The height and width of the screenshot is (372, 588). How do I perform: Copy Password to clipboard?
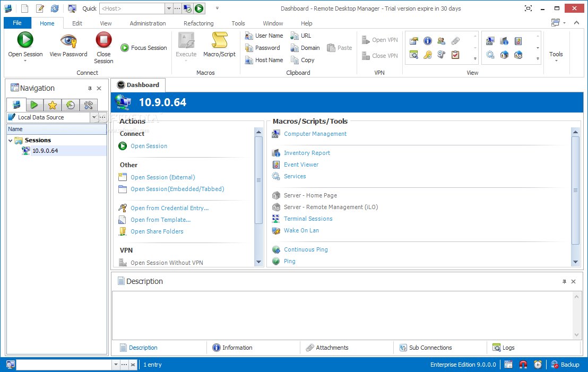pyautogui.click(x=263, y=48)
